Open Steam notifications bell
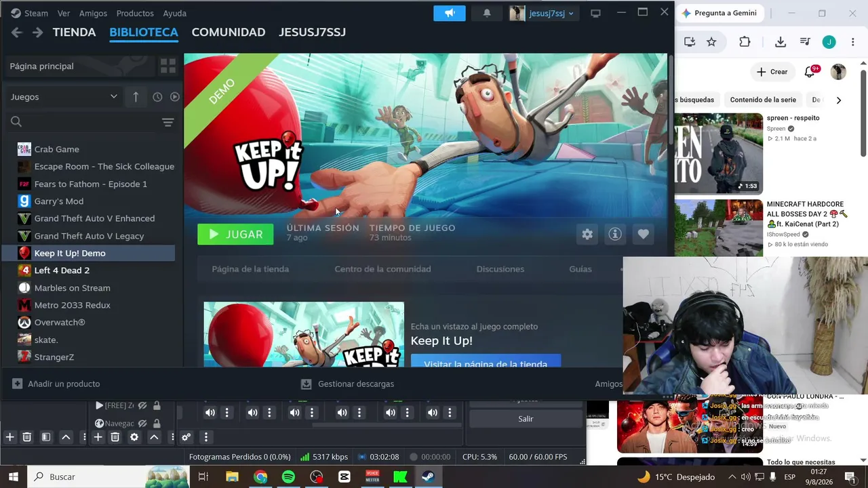 [487, 13]
